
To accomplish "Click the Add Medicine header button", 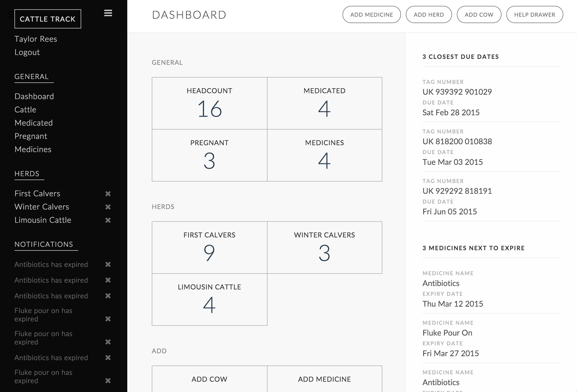I will tap(372, 15).
